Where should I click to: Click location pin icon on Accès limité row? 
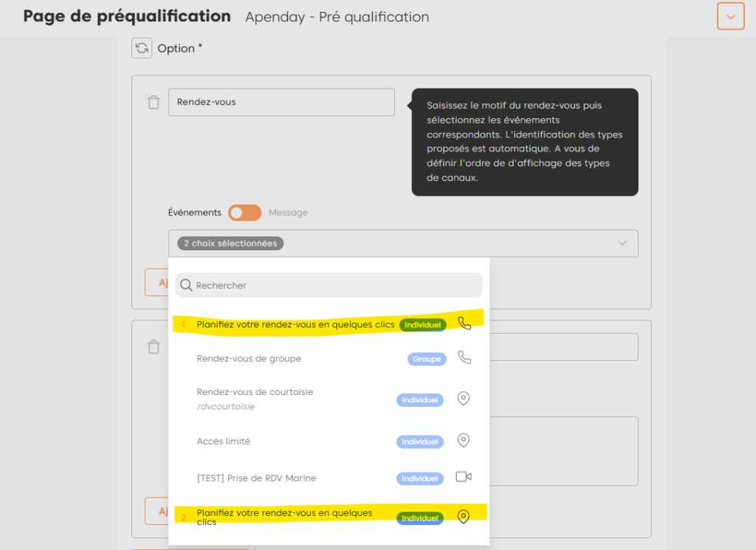pos(464,441)
